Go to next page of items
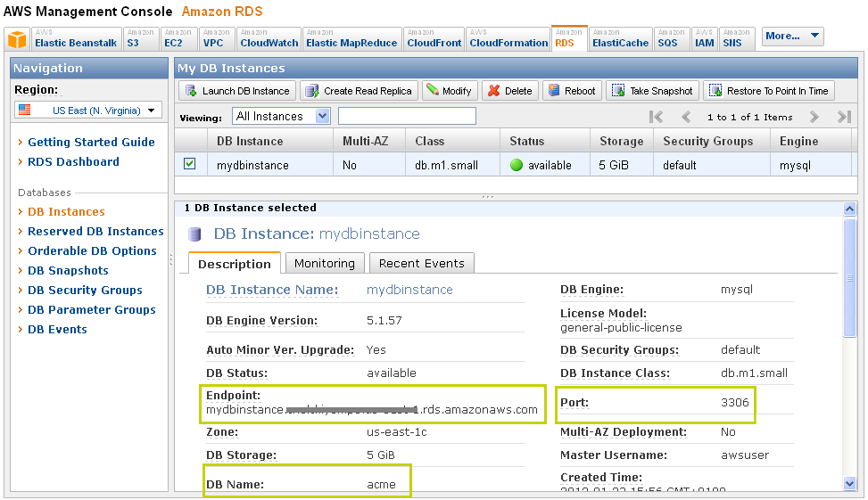 coord(814,117)
